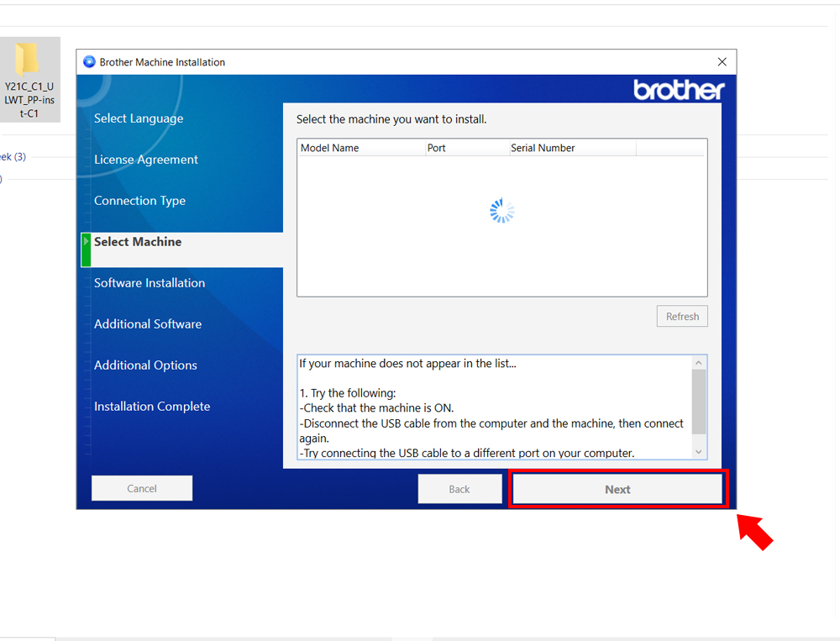Open the Additional Options step

tap(145, 365)
